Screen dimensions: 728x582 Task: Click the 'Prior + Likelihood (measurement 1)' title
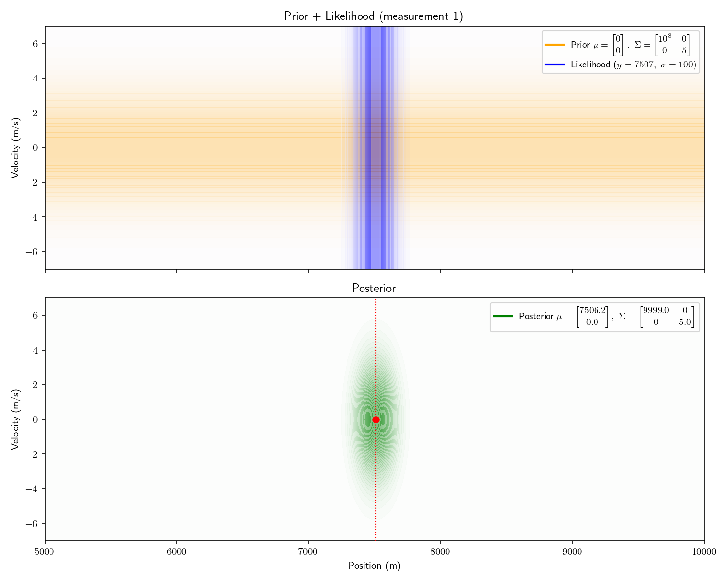(373, 16)
